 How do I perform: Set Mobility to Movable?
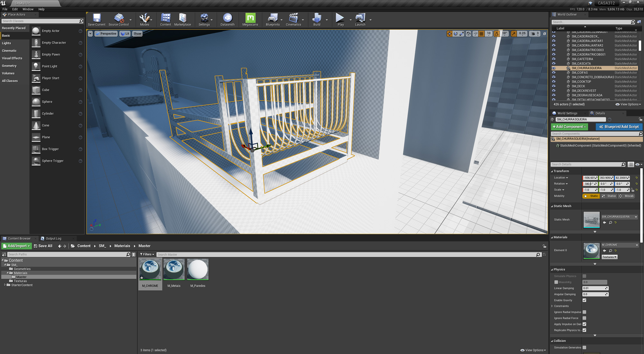(x=626, y=196)
